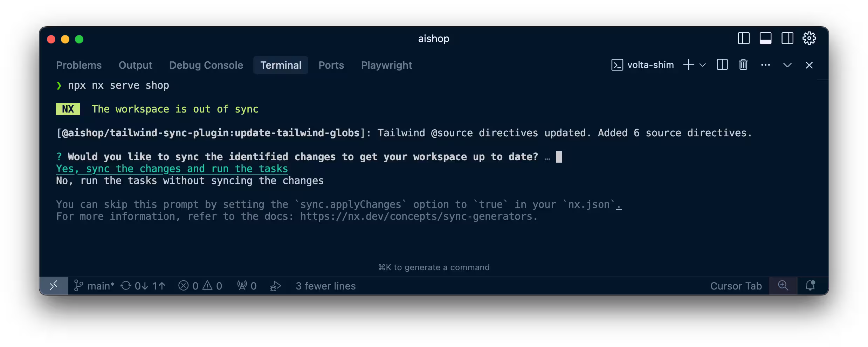
Task: Open the terminal more actions ellipsis menu
Action: click(x=766, y=65)
